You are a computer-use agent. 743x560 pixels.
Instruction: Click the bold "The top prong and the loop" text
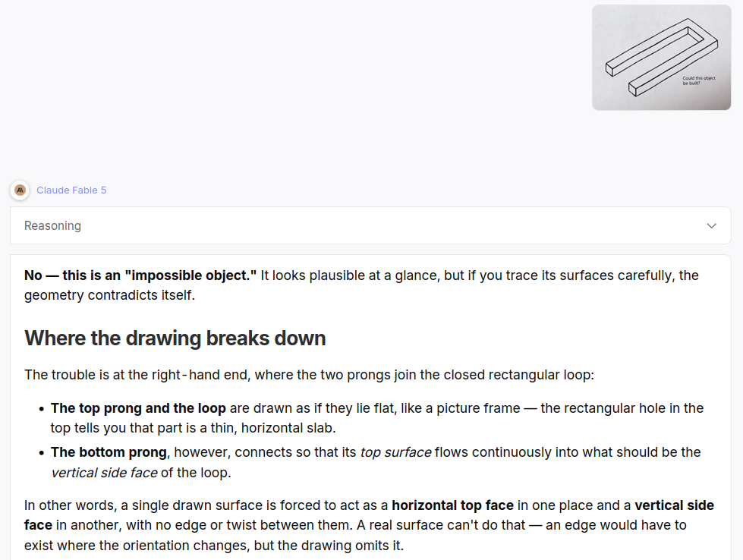[x=138, y=408]
